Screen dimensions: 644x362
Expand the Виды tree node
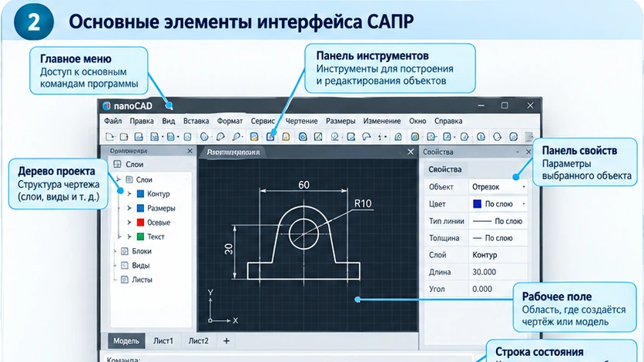[115, 266]
